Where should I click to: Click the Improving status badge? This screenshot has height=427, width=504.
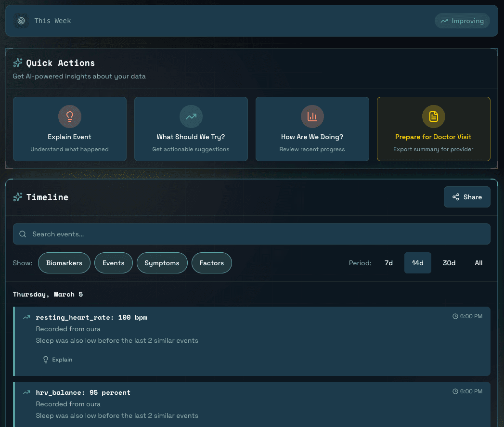[462, 21]
